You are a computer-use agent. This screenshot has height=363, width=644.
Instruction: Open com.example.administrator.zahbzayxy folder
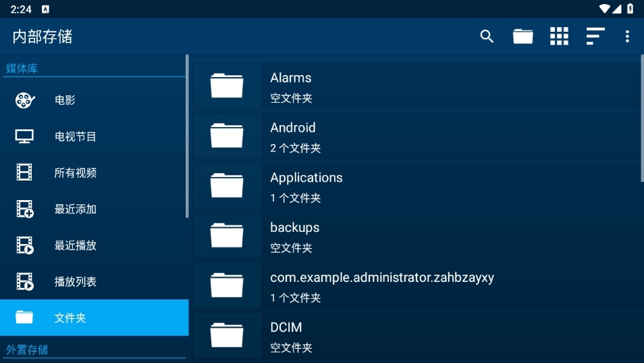pyautogui.click(x=381, y=286)
